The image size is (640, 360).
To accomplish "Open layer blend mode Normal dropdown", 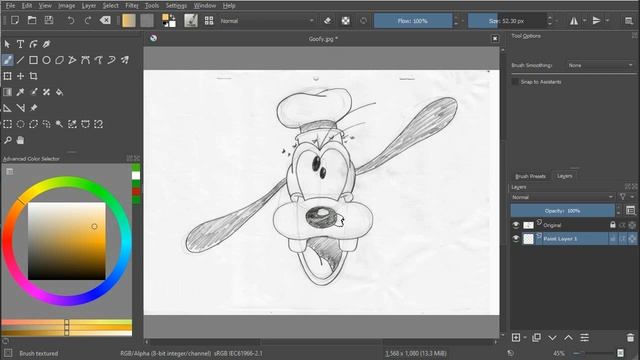I will [x=562, y=197].
